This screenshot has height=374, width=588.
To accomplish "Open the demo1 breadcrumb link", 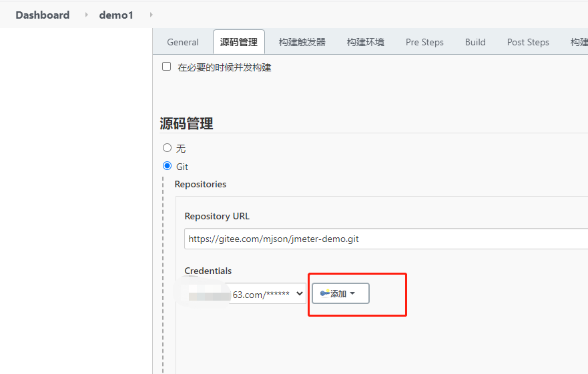I will [116, 15].
